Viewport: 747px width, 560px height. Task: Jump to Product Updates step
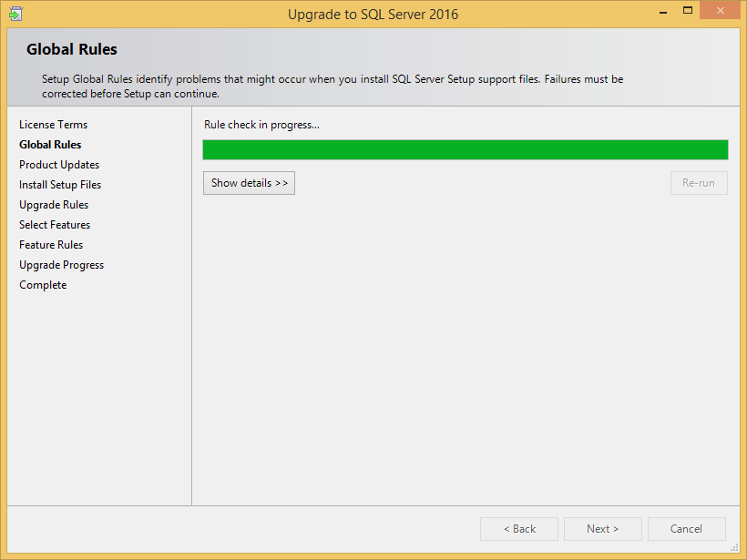click(x=59, y=165)
